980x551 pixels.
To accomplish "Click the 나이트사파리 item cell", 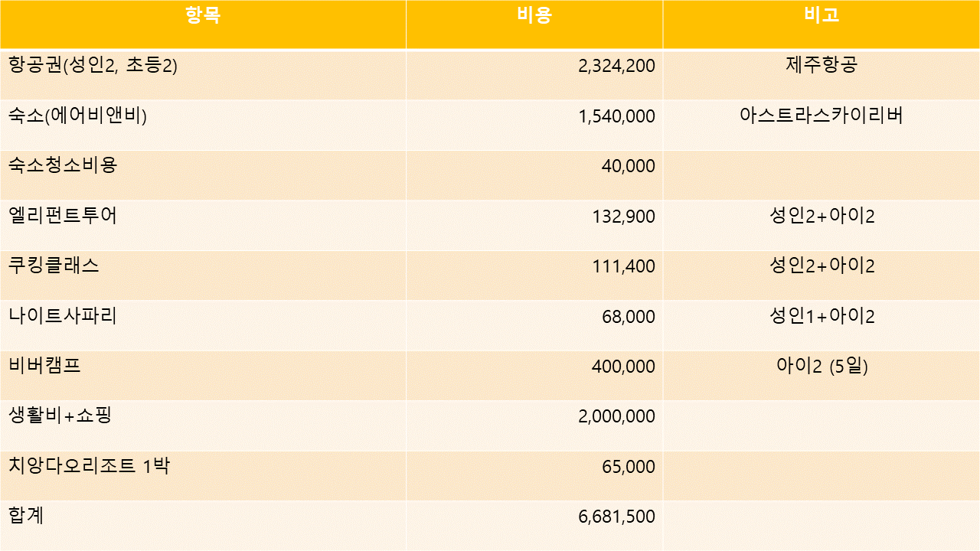I will point(63,315).
